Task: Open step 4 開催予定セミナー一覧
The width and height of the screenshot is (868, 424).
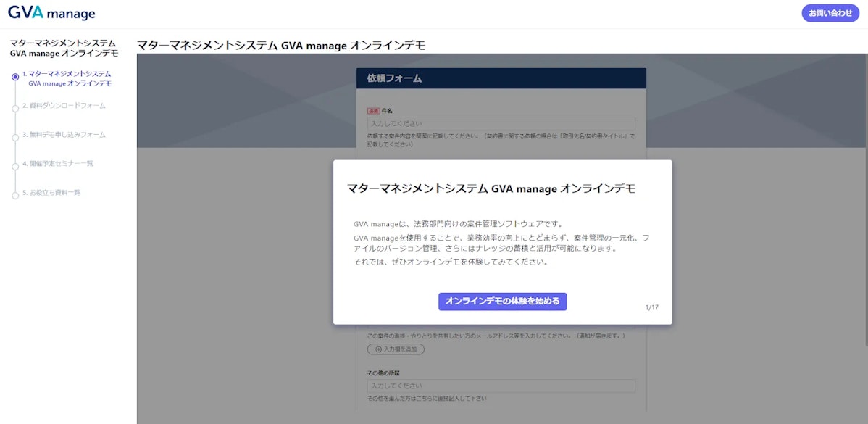Action: point(58,163)
